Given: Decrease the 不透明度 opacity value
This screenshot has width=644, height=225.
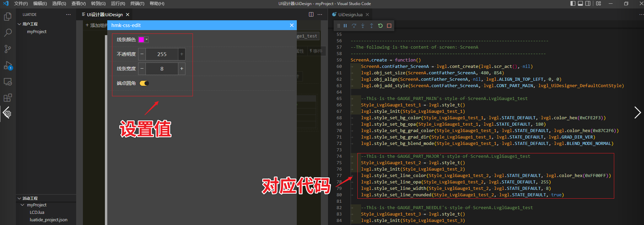Looking at the screenshot, I should 142,54.
